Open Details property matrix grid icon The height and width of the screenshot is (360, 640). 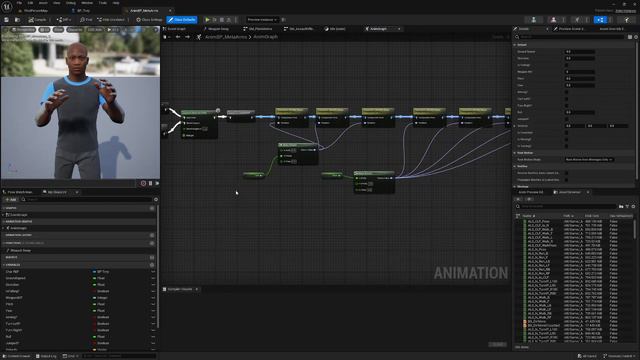point(630,37)
